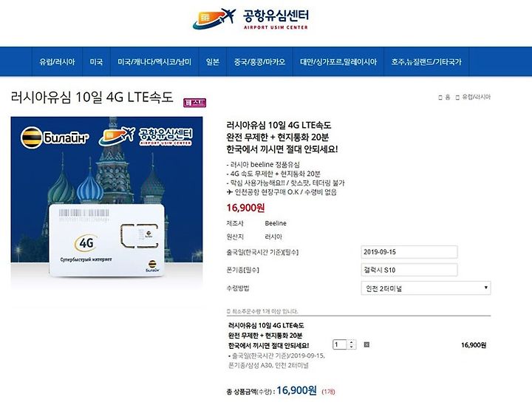
Task: Open 미국/캐나다/멕시코/남미 category
Action: (154, 62)
